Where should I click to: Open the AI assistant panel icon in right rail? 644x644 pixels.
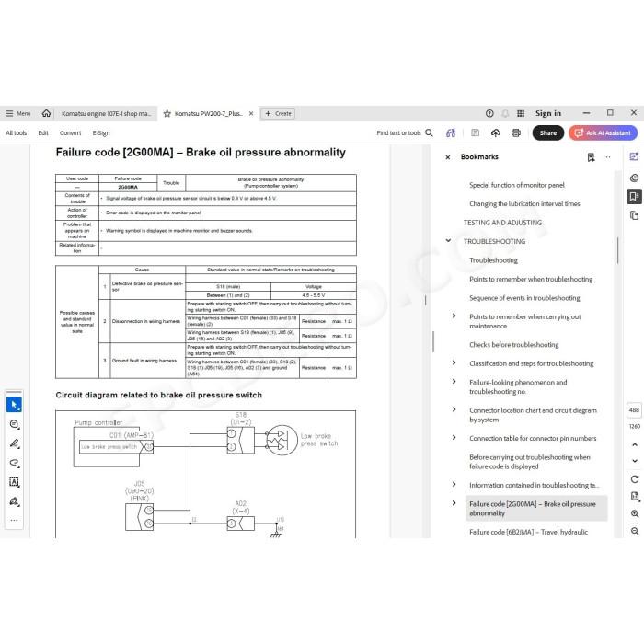tap(634, 156)
